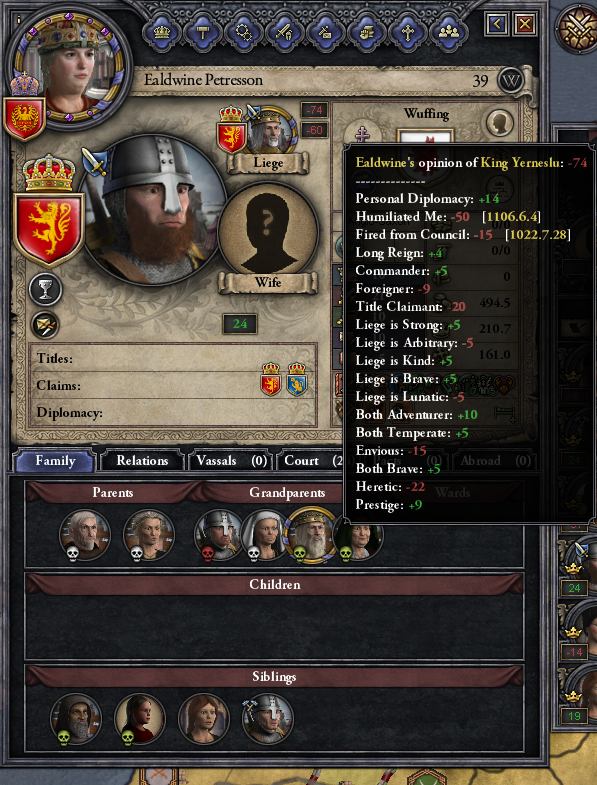Select the crowned grandparent portrait
This screenshot has height=785, width=597.
[x=310, y=535]
